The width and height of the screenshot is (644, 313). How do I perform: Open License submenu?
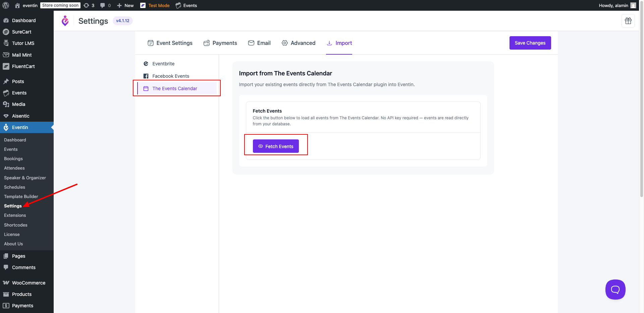click(x=12, y=234)
